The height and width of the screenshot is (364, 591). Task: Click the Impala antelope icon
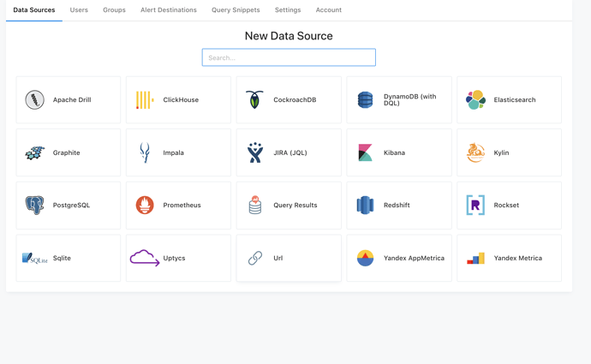tap(145, 152)
